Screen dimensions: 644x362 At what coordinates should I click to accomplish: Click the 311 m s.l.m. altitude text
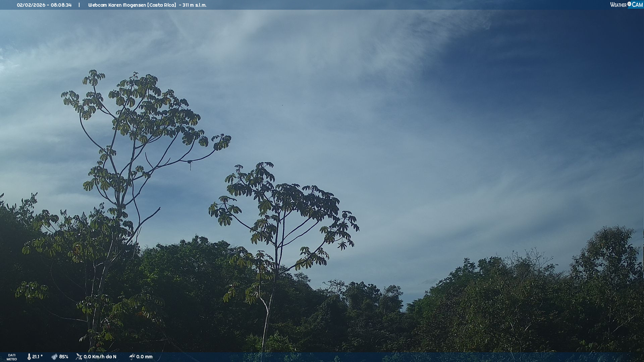[195, 5]
